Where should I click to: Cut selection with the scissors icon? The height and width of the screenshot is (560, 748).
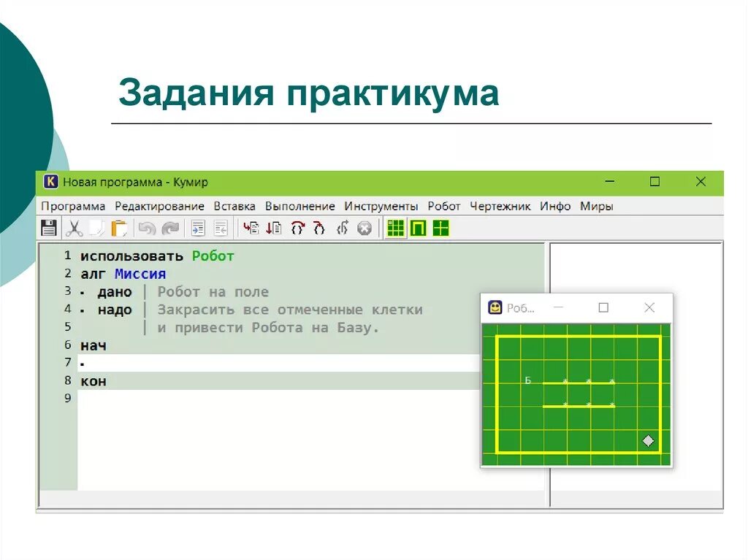[74, 228]
